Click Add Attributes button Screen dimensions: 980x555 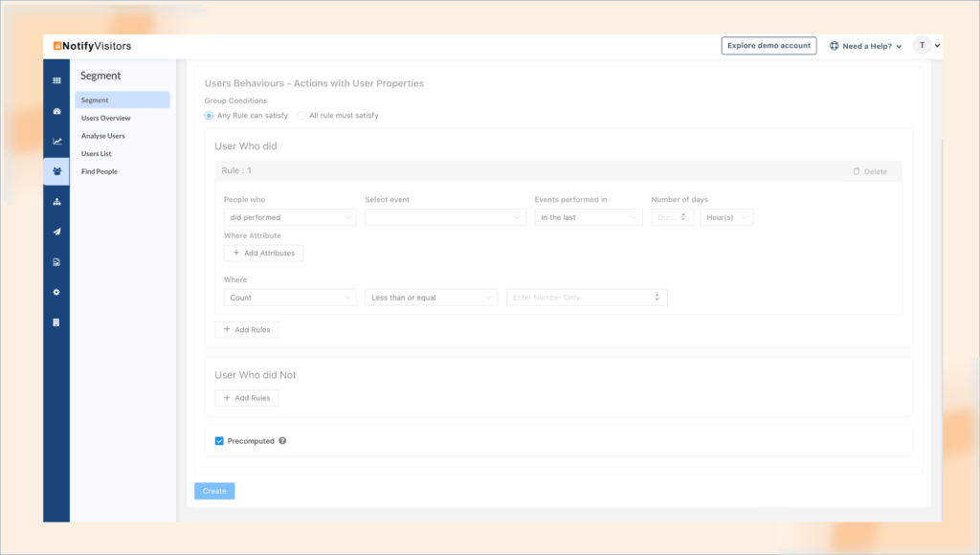(264, 254)
